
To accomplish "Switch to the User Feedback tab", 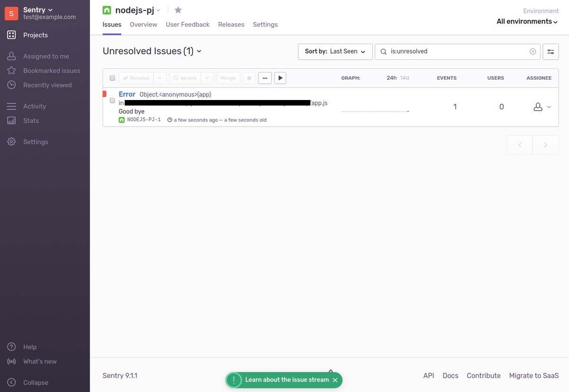I will (188, 25).
